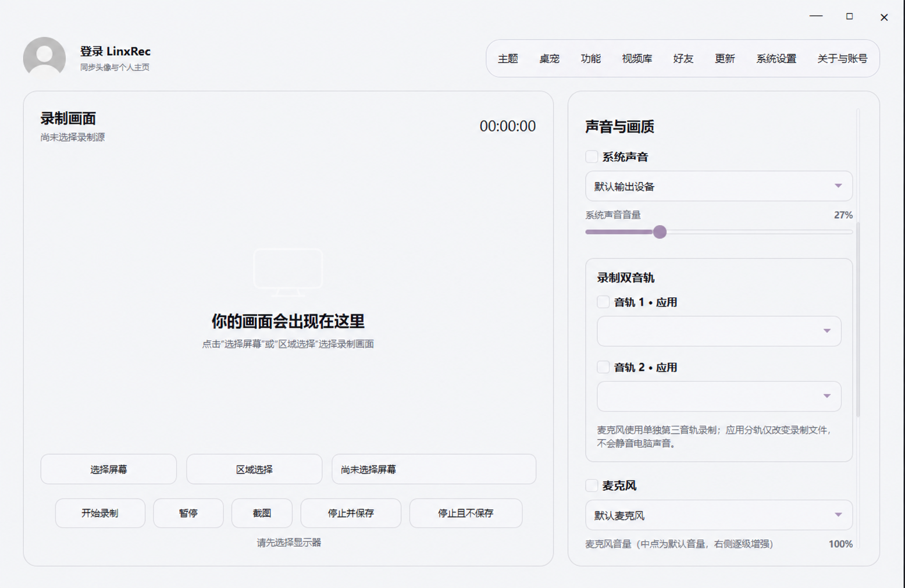The height and width of the screenshot is (588, 905).
Task: Take a screenshot with 截图
Action: click(262, 513)
